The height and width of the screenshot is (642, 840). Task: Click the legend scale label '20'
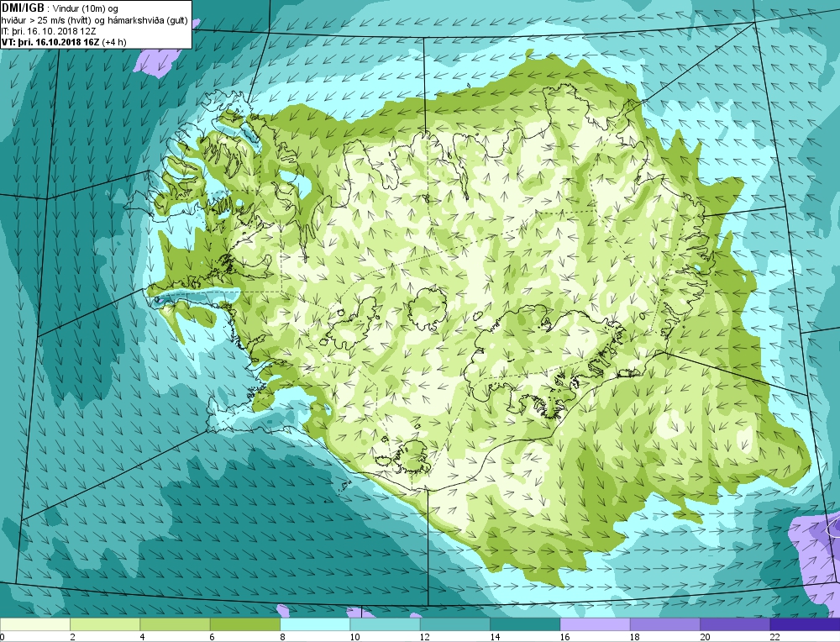(705, 637)
